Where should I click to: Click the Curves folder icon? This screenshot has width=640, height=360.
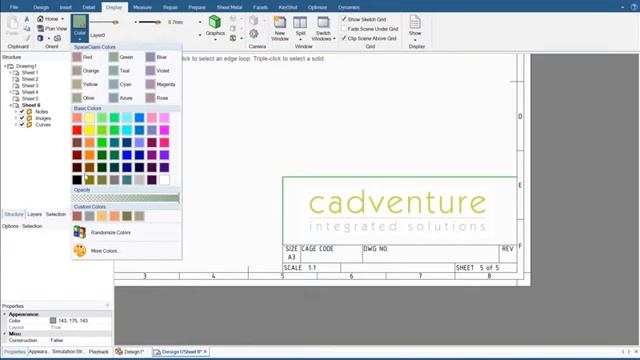point(29,124)
